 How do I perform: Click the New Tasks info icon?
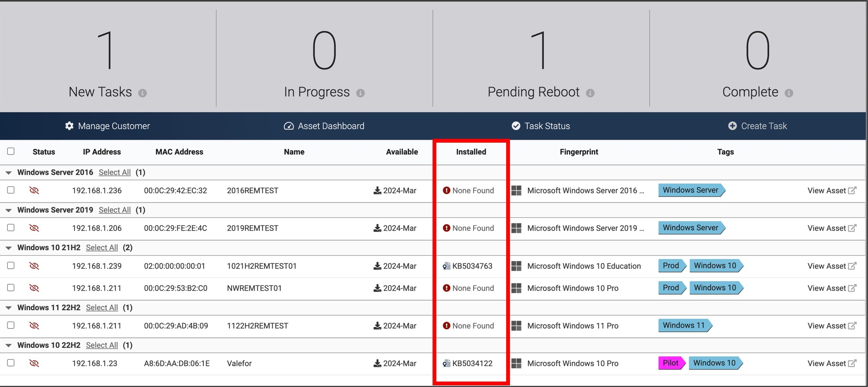pyautogui.click(x=143, y=93)
